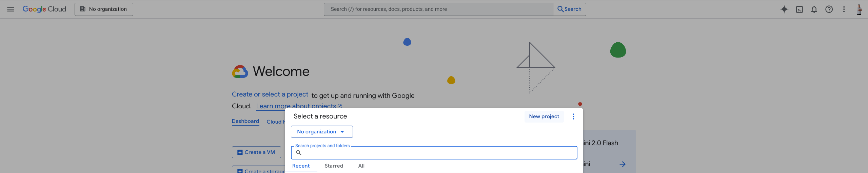The image size is (868, 173).
Task: Click the New project button
Action: click(544, 116)
